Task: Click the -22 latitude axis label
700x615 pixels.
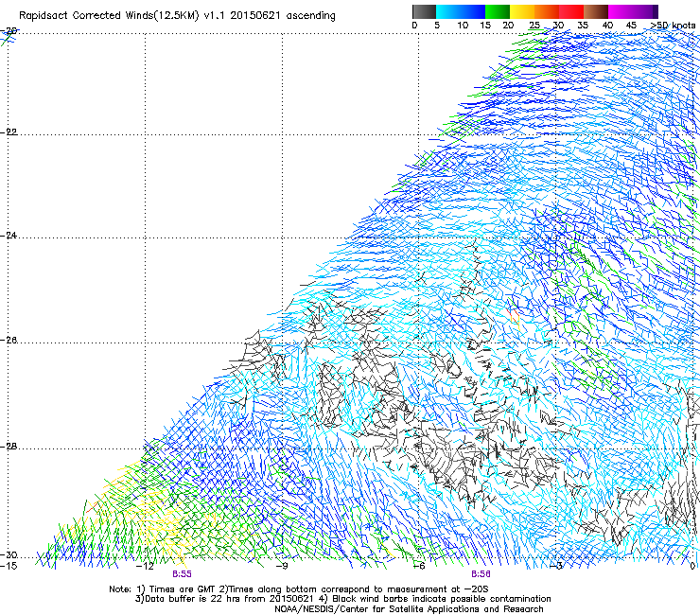Action: click(9, 132)
